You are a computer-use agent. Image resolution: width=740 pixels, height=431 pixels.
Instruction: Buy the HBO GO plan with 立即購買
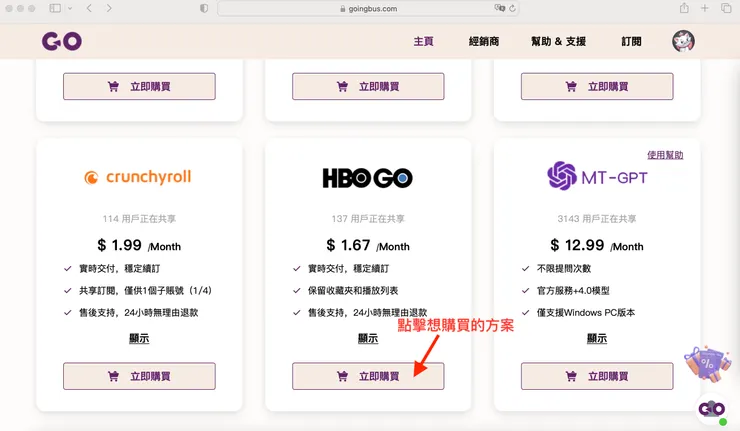(368, 376)
